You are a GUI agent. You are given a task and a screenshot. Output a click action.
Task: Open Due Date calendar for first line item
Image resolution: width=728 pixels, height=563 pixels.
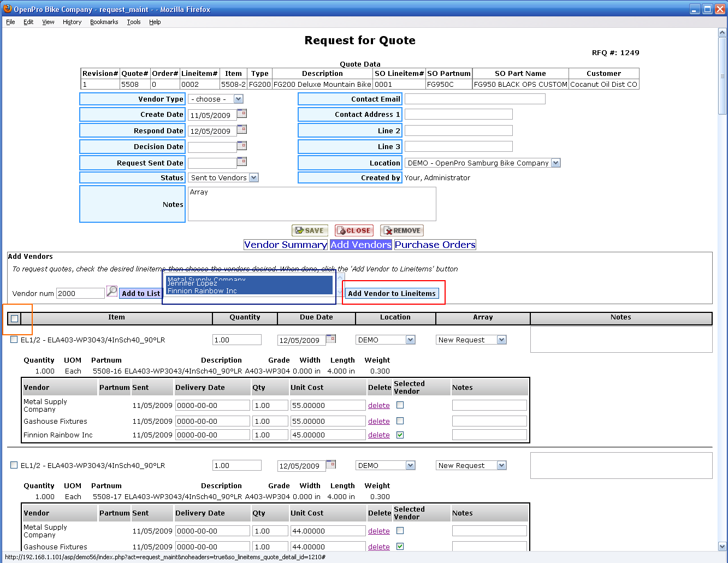[330, 339]
